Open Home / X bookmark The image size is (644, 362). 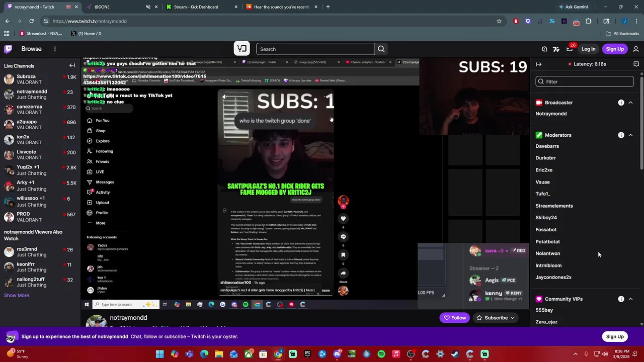(x=86, y=33)
